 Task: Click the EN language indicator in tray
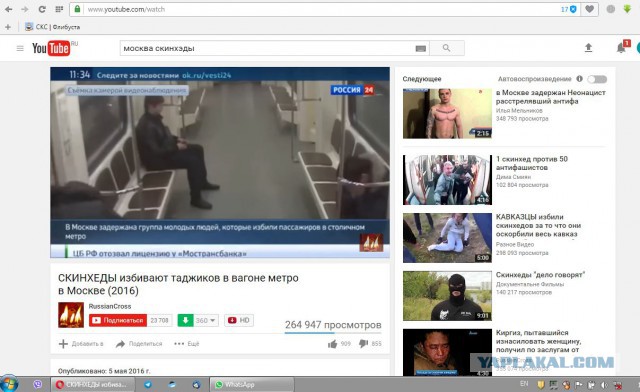pyautogui.click(x=524, y=383)
